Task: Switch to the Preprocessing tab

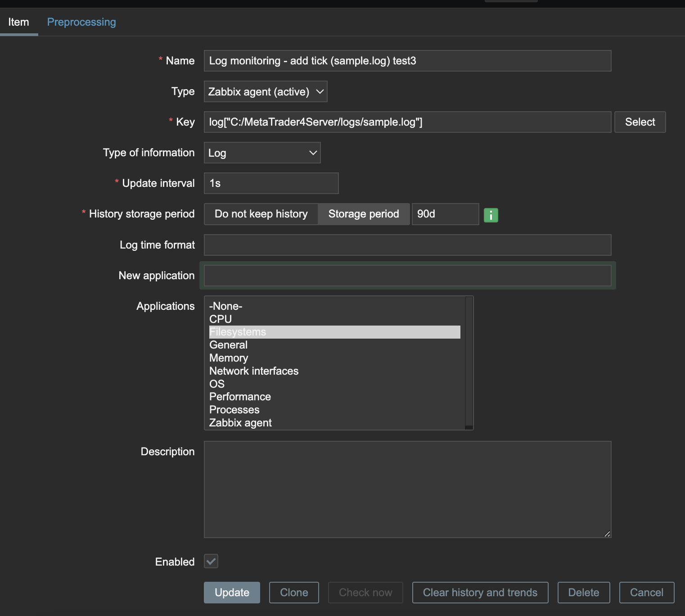Action: pyautogui.click(x=81, y=22)
